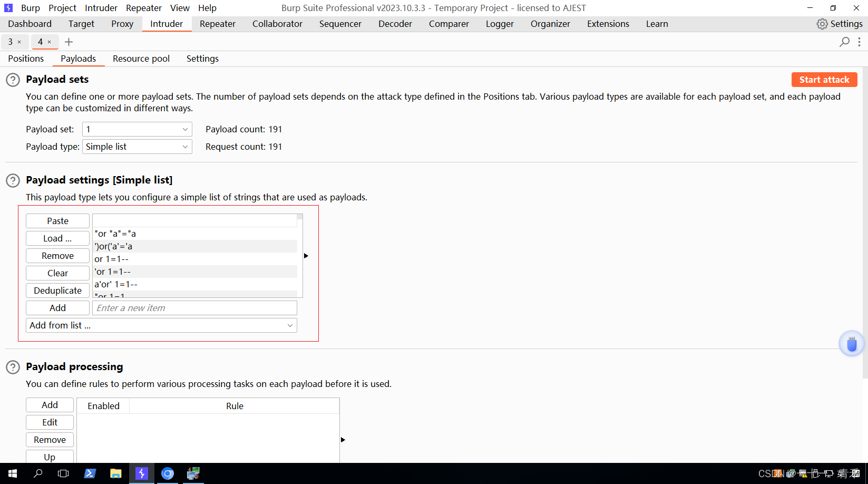868x484 pixels.
Task: Open the Sequencer tab
Action: click(340, 24)
